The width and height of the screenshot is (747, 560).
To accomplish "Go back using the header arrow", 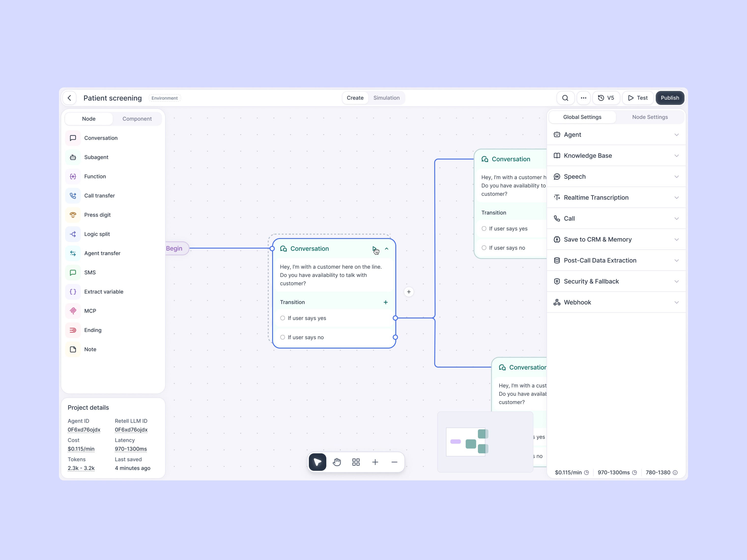I will coord(70,98).
